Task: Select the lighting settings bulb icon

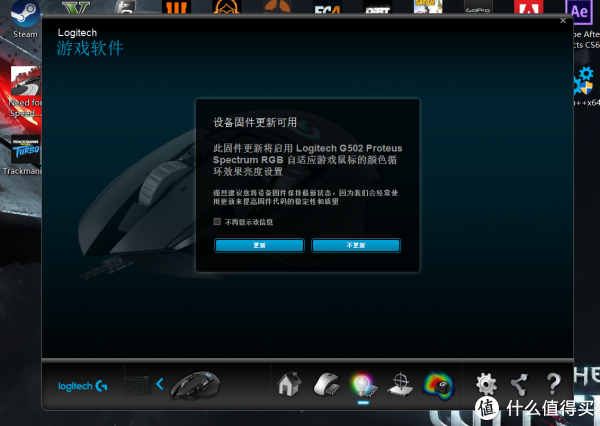Action: click(x=363, y=385)
